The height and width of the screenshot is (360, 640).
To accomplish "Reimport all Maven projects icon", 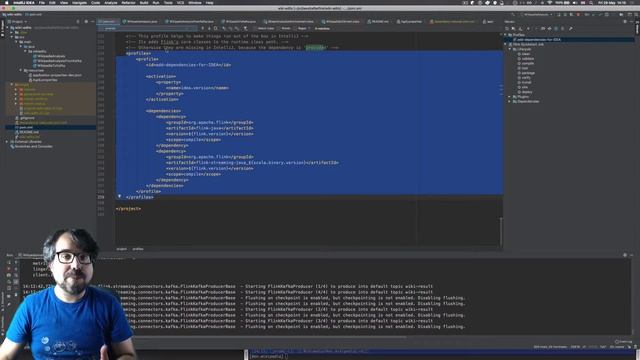I will coord(507,29).
